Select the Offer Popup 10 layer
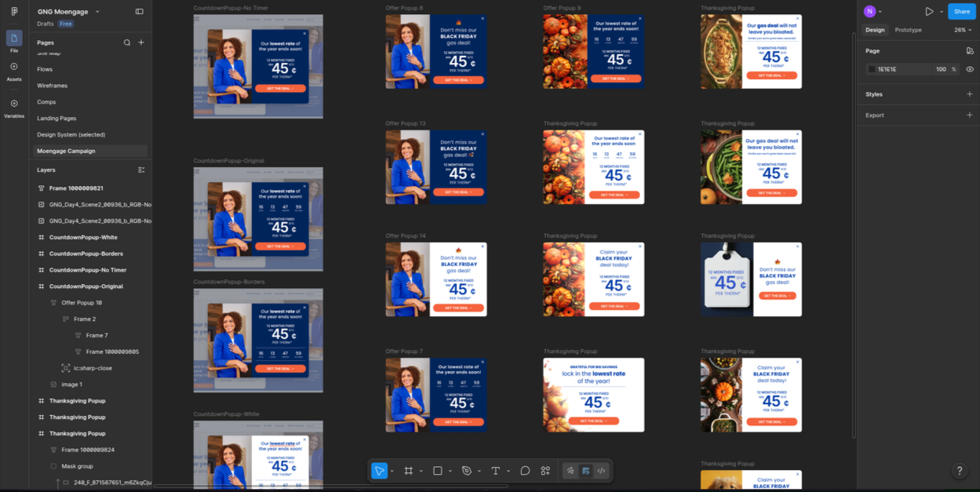The image size is (980, 492). pos(82,303)
